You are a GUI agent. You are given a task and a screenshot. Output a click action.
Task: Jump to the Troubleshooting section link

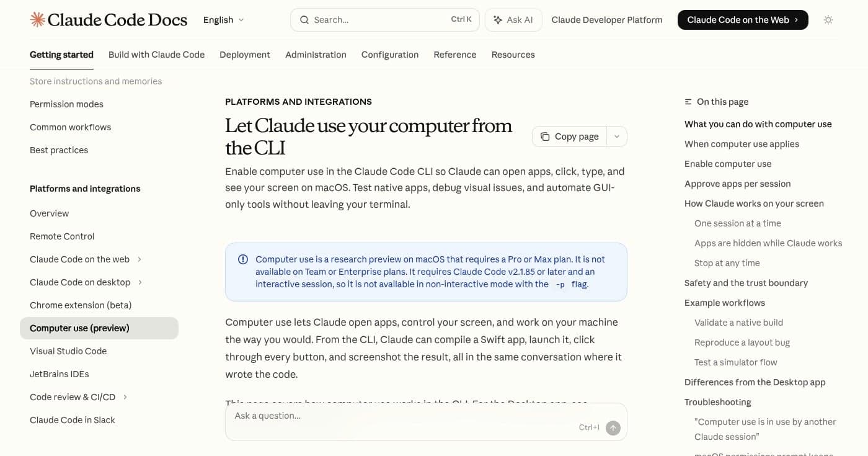pyautogui.click(x=717, y=402)
